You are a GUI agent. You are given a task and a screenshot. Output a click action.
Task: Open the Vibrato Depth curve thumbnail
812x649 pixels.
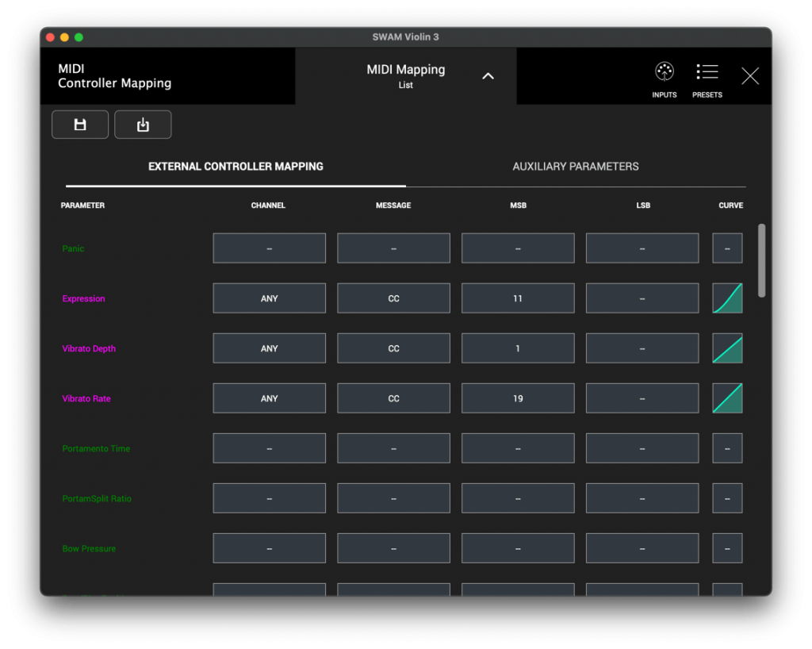point(727,348)
